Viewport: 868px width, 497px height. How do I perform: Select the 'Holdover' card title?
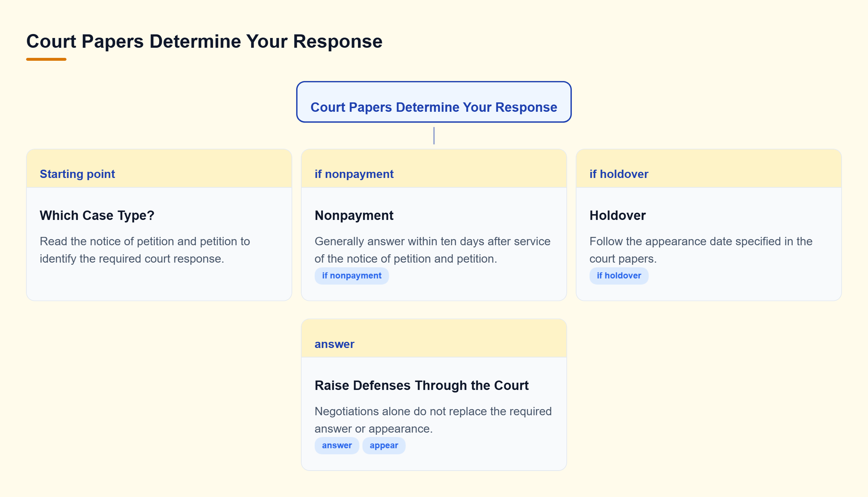[617, 216]
